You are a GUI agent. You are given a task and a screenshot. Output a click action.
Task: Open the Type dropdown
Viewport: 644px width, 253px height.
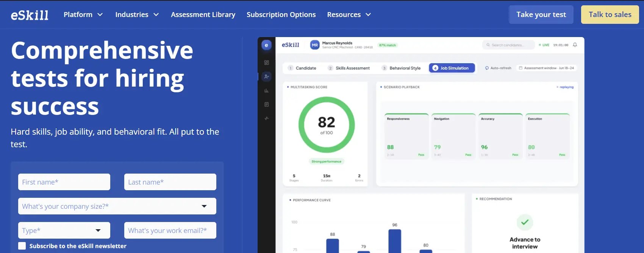click(x=64, y=230)
